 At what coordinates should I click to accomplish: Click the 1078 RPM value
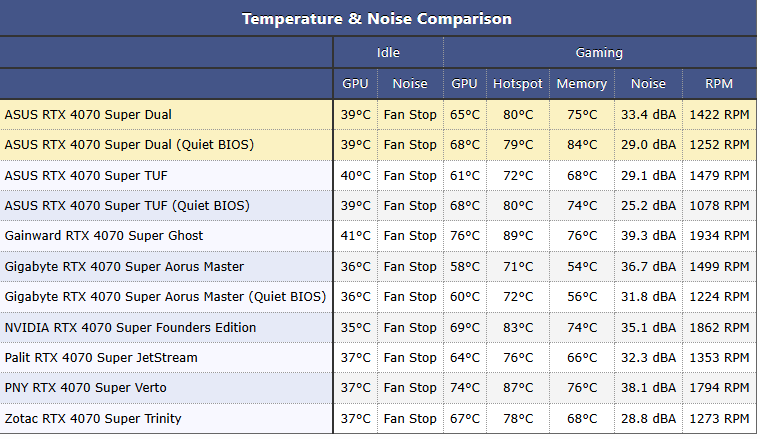click(718, 206)
